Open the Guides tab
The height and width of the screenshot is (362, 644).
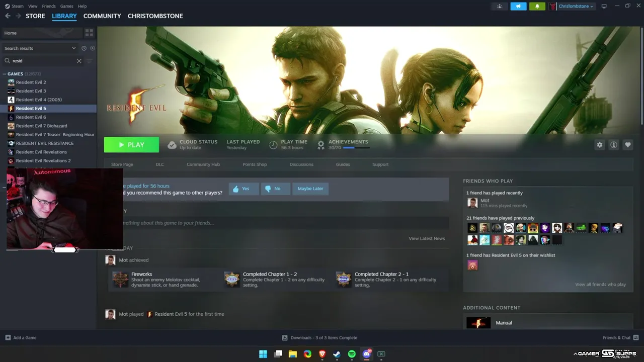click(343, 164)
